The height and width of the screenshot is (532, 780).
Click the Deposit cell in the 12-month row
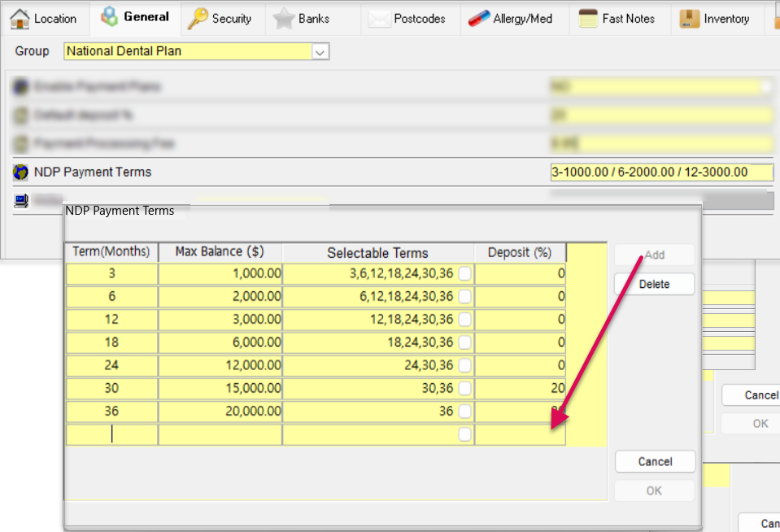(520, 320)
